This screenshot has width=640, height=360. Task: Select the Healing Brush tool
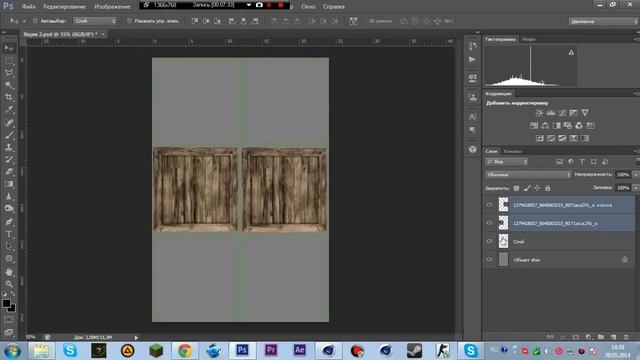(9, 122)
